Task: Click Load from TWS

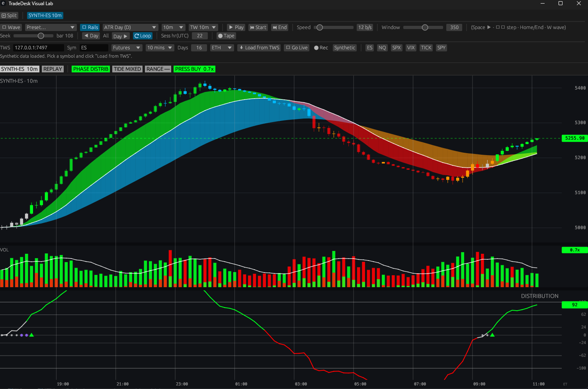Action: pos(259,48)
